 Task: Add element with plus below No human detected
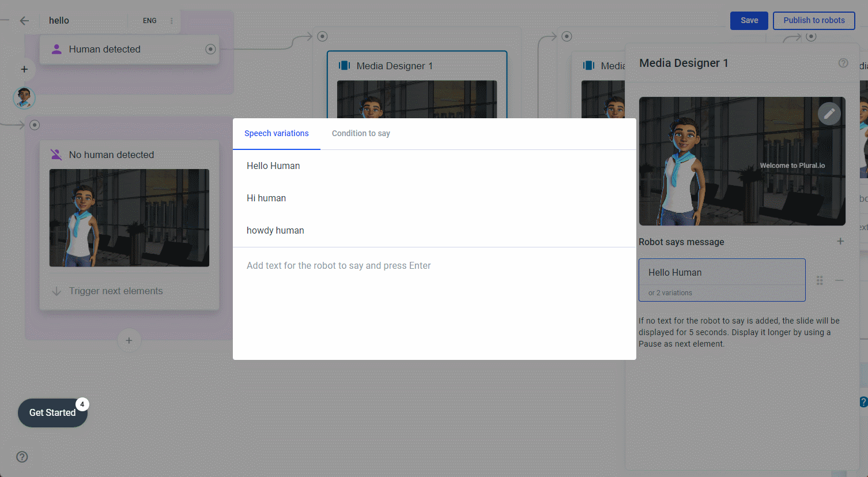point(129,340)
